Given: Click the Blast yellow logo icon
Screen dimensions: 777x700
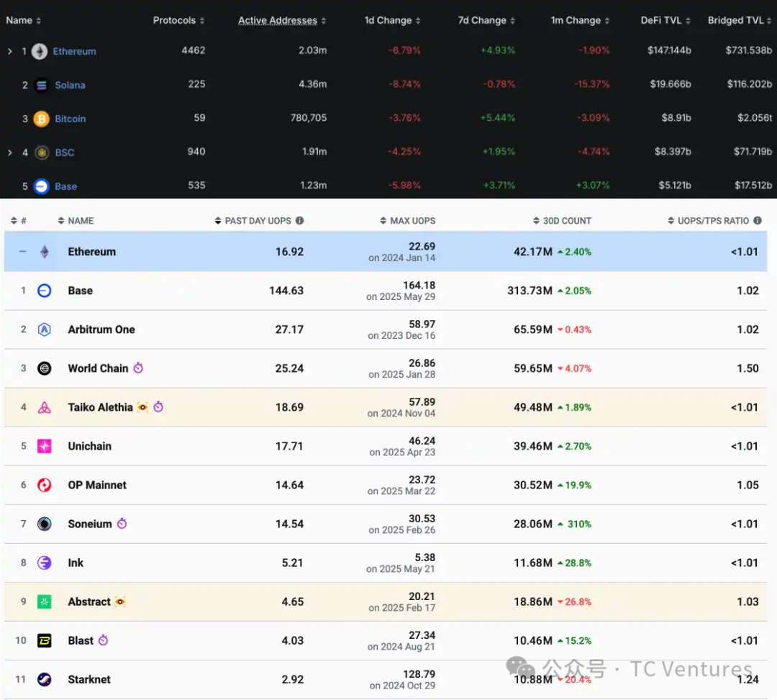Looking at the screenshot, I should [45, 640].
